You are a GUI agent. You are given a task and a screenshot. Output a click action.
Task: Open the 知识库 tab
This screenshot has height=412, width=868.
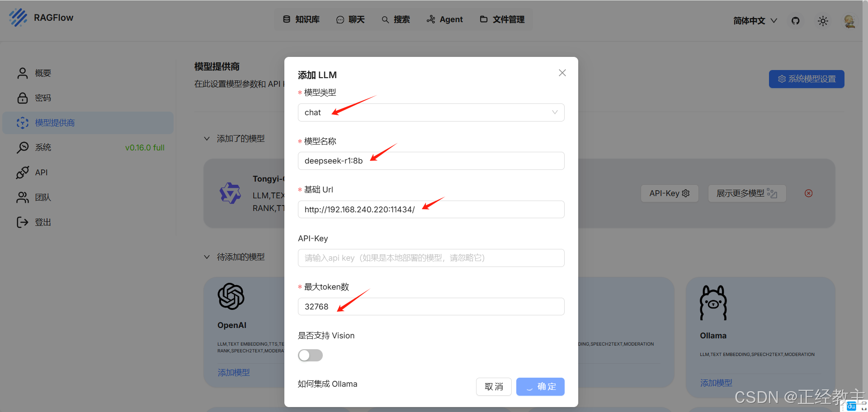click(302, 19)
